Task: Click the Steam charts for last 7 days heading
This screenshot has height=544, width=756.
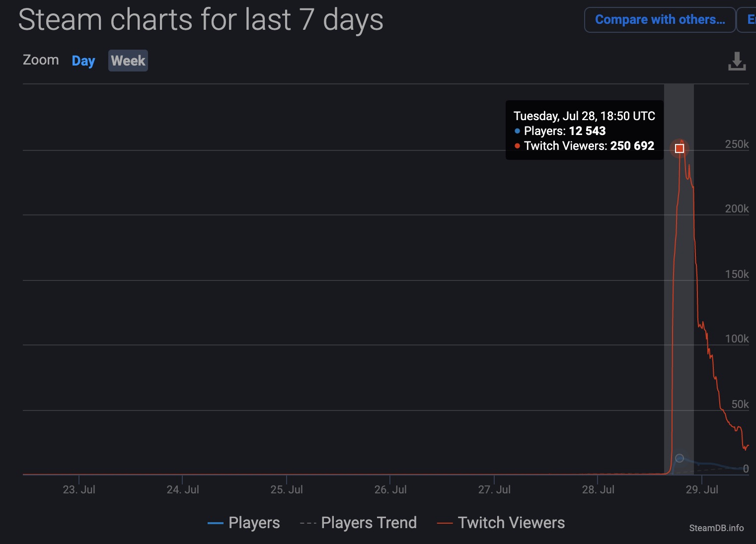Action: pyautogui.click(x=201, y=20)
